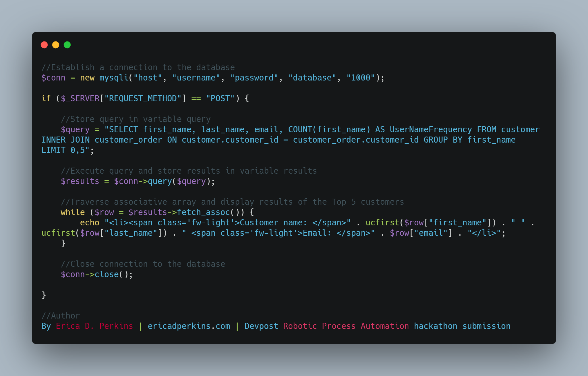Click the Robotic Process Automation text
Image resolution: width=588 pixels, height=376 pixels.
[x=346, y=326]
